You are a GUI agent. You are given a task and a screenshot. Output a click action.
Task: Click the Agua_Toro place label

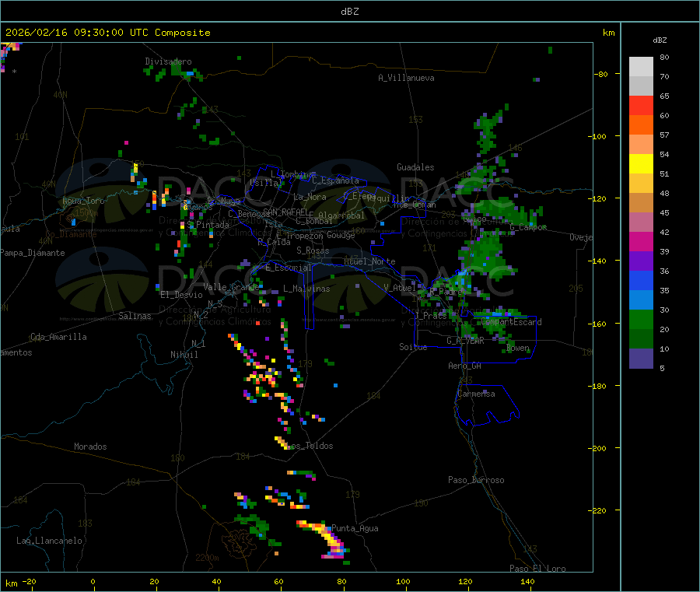tap(83, 201)
